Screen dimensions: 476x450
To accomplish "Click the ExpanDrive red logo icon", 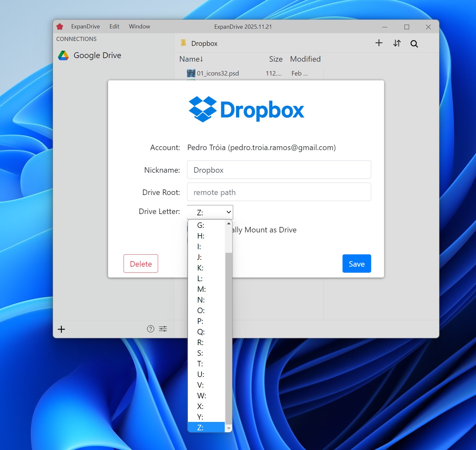I will pyautogui.click(x=60, y=26).
